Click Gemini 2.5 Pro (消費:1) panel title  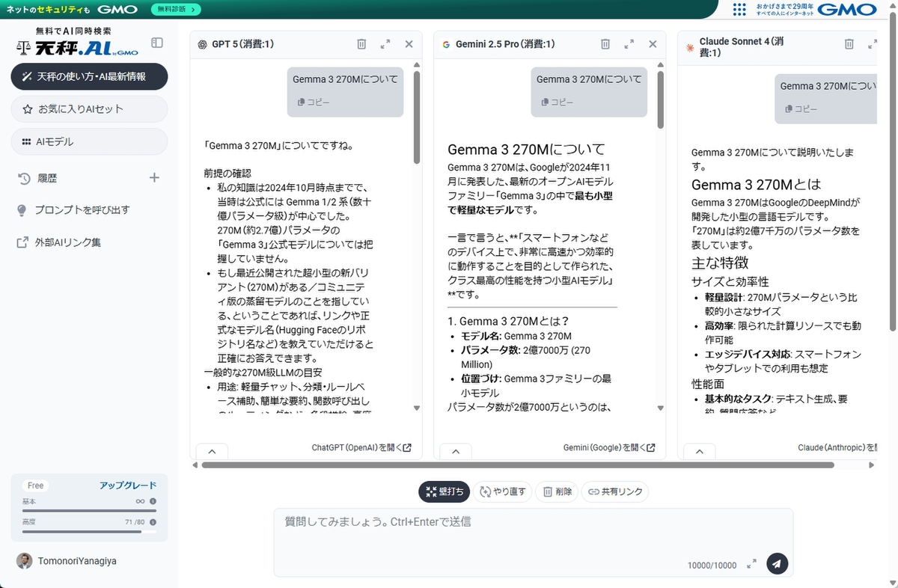coord(505,44)
